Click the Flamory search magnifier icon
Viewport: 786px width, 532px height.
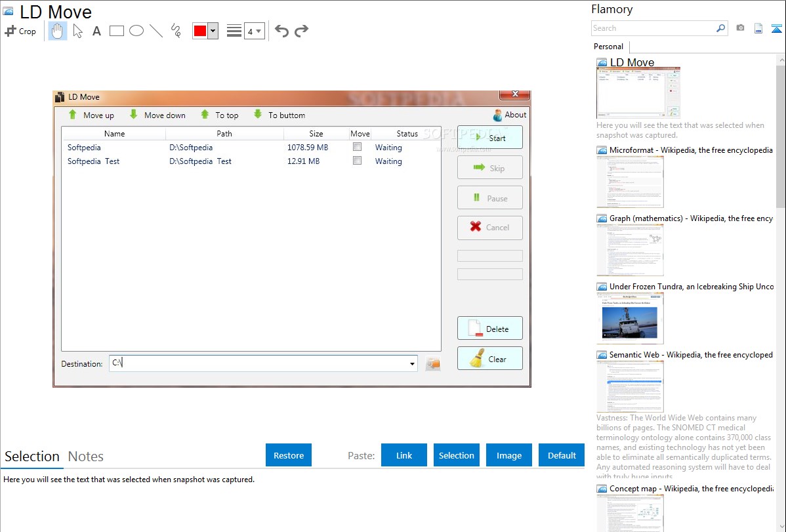point(721,28)
